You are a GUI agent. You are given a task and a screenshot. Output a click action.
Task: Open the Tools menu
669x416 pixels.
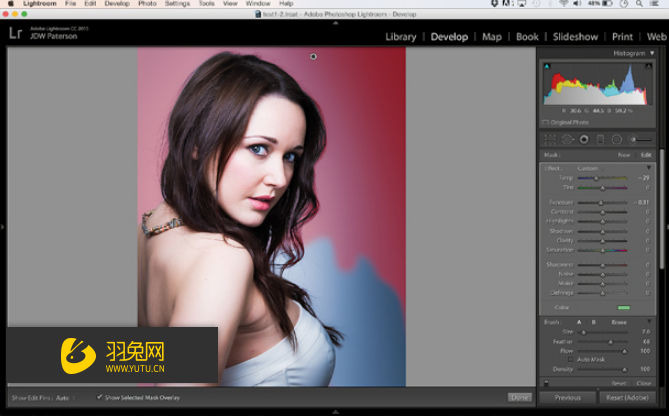pos(207,3)
